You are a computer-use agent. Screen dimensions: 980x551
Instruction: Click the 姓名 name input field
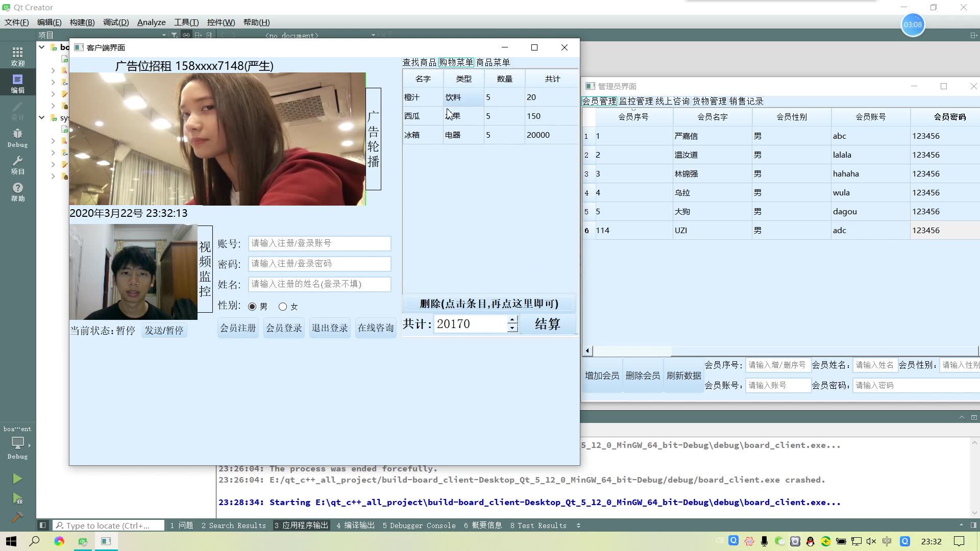click(320, 284)
